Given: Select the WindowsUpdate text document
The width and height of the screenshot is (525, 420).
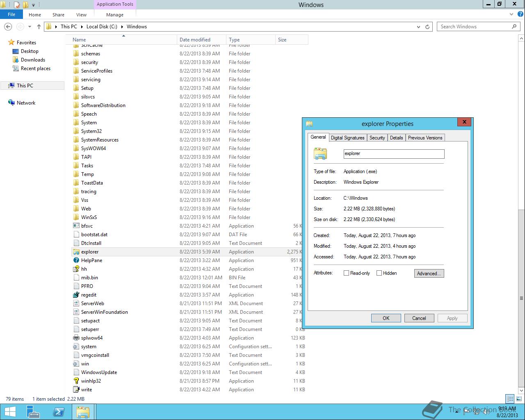Looking at the screenshot, I should (189, 372).
